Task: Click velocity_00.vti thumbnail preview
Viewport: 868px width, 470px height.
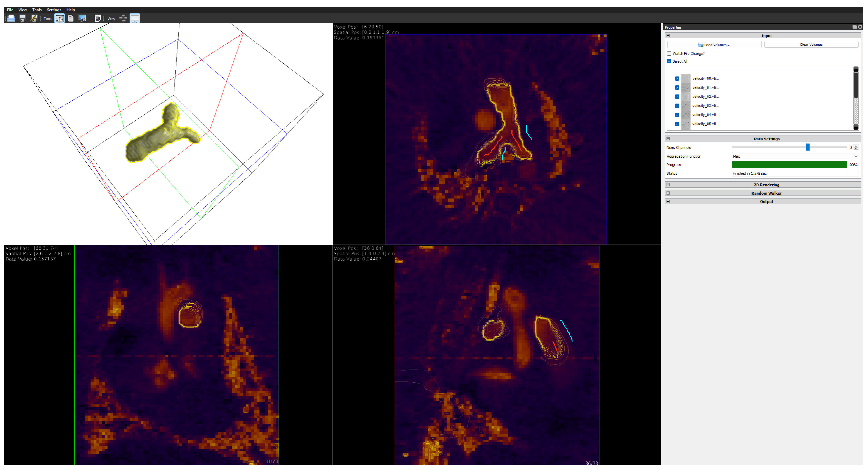Action: [686, 78]
